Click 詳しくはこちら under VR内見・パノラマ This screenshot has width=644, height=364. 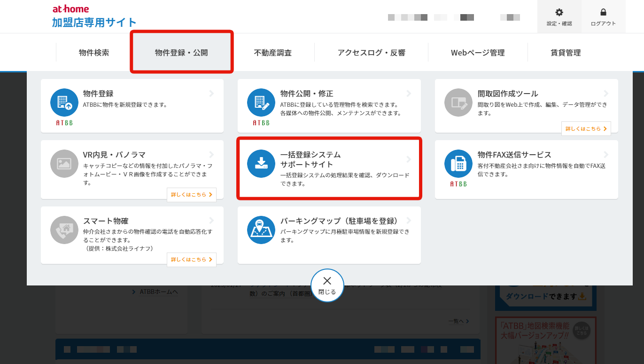click(x=192, y=194)
